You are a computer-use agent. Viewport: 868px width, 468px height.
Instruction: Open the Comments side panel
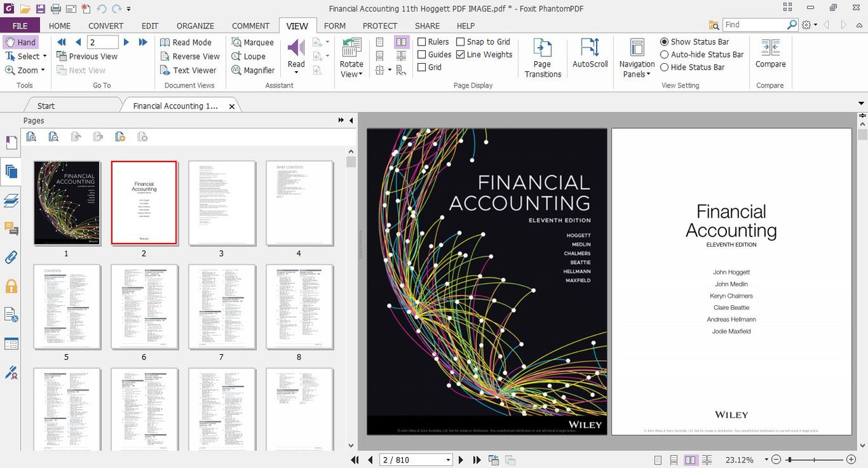[x=11, y=229]
